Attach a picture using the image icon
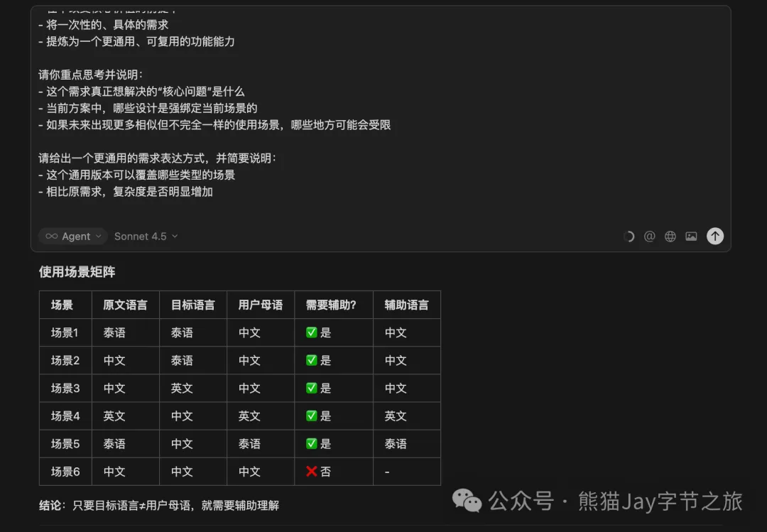Viewport: 767px width, 532px height. click(690, 236)
